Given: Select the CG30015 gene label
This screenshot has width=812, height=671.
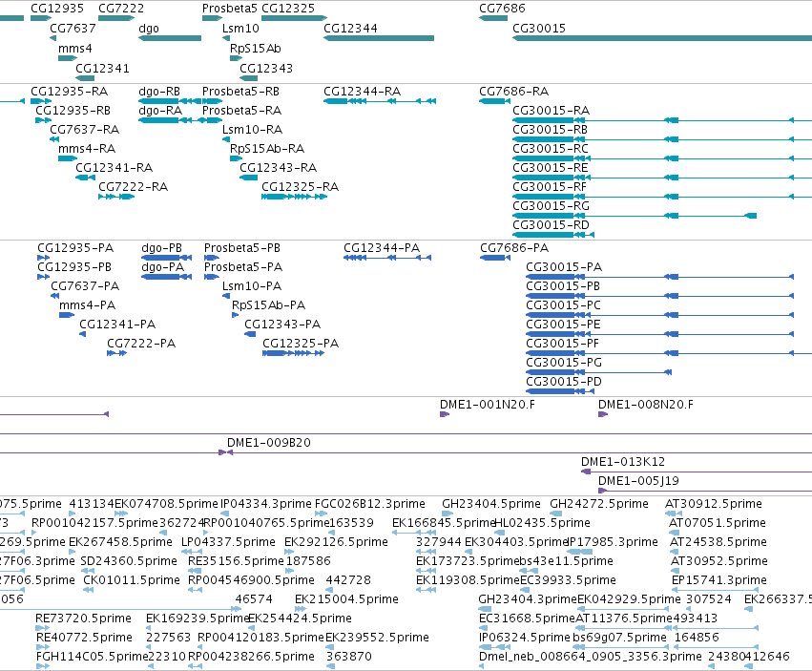Looking at the screenshot, I should click(538, 29).
